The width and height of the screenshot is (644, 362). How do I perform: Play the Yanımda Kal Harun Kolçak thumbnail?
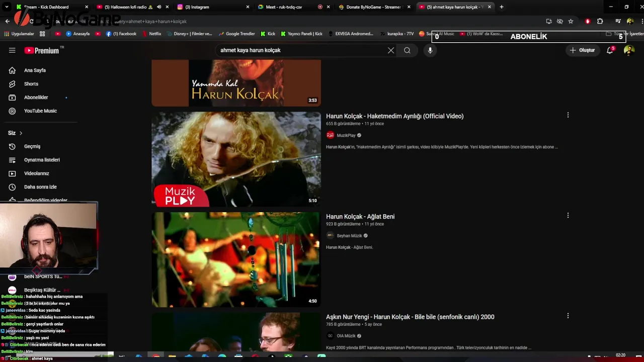coord(236,83)
